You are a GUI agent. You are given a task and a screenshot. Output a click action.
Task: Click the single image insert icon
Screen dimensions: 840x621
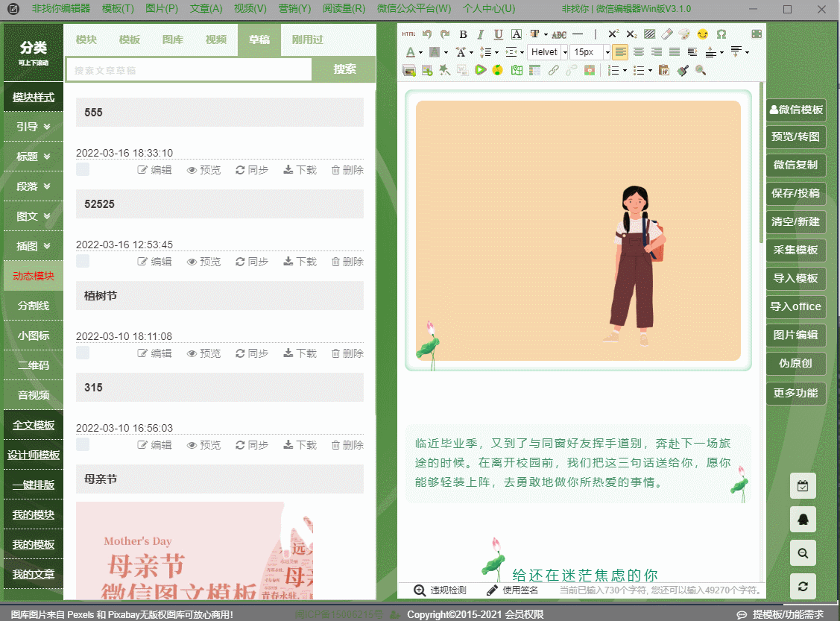coord(427,70)
